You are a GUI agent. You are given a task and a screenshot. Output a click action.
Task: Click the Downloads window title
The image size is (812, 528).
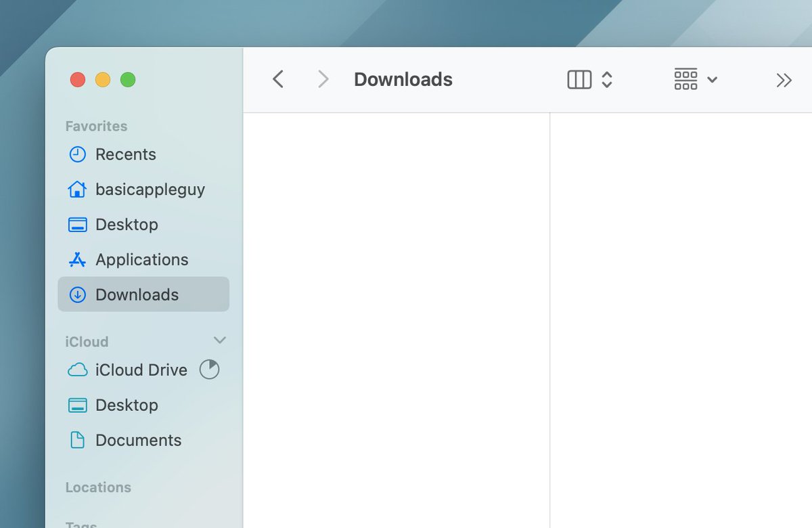[403, 80]
